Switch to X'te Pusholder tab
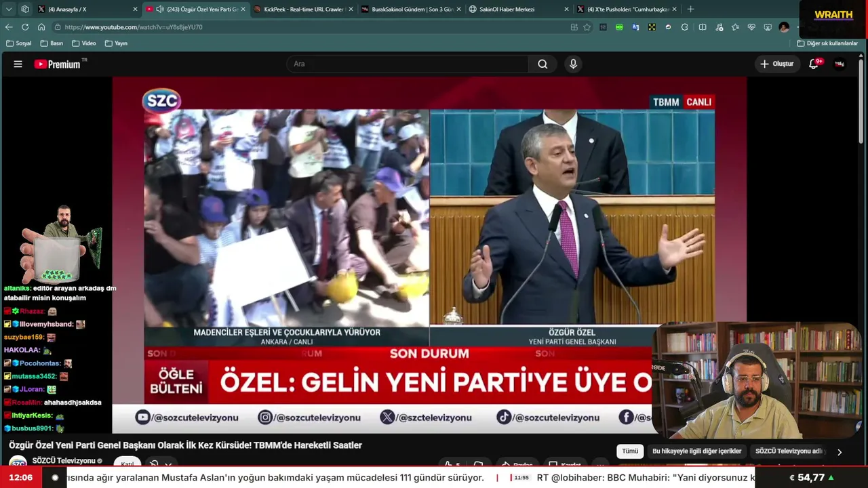Screen dimensions: 868x488 [627, 9]
